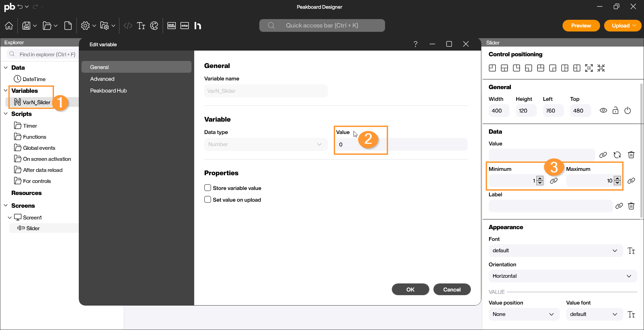The width and height of the screenshot is (644, 330).
Task: Enable the Store variable value checkbox
Action: point(208,188)
